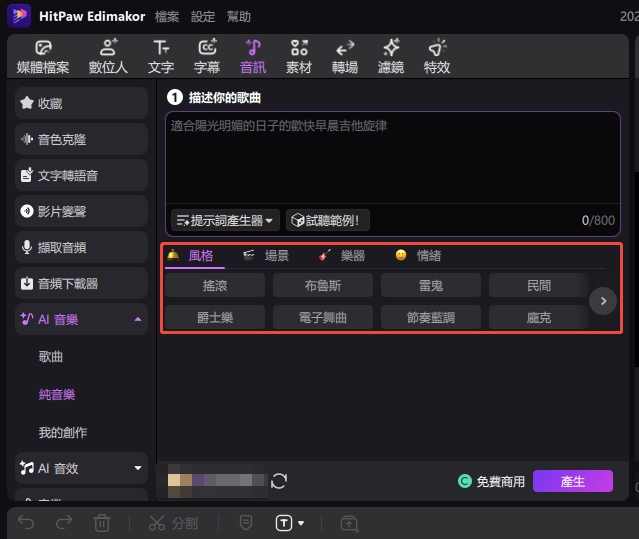The image size is (639, 539).
Task: Open the 設定 settings menu
Action: point(203,17)
